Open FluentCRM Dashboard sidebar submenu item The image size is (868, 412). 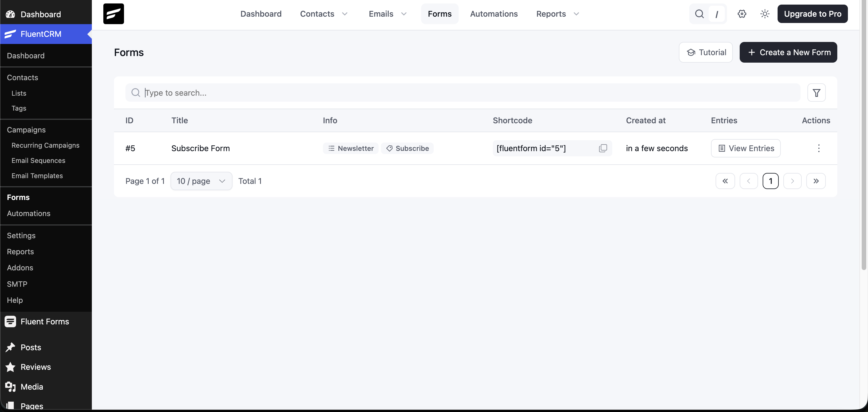[26, 56]
